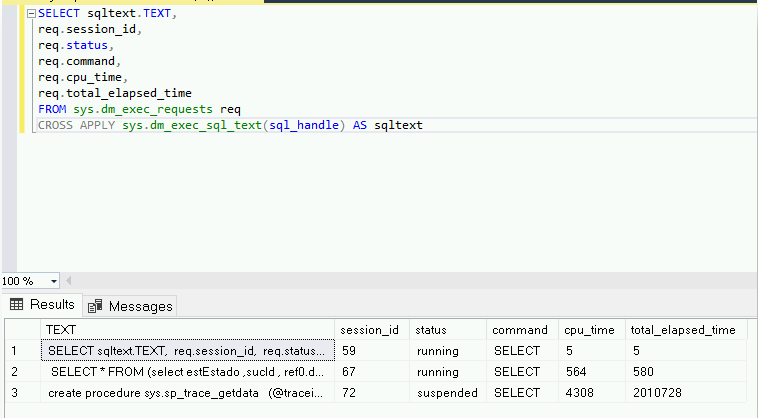Image resolution: width=758 pixels, height=418 pixels.
Task: Select the TEXT column header
Action: pos(188,330)
